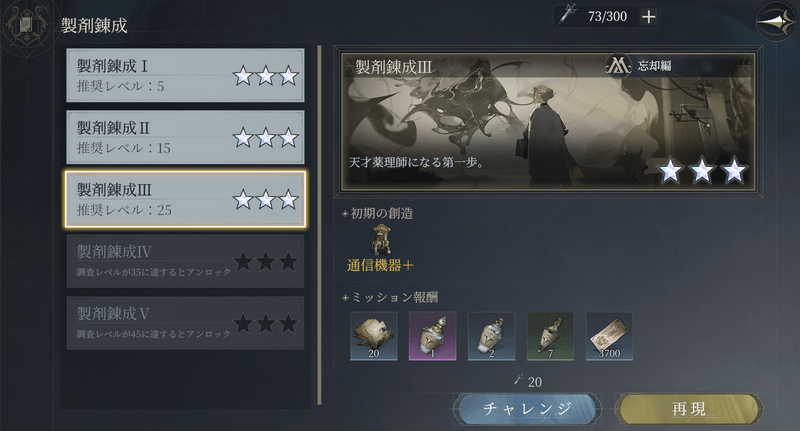Select the paper stack reward showing 20

click(373, 337)
